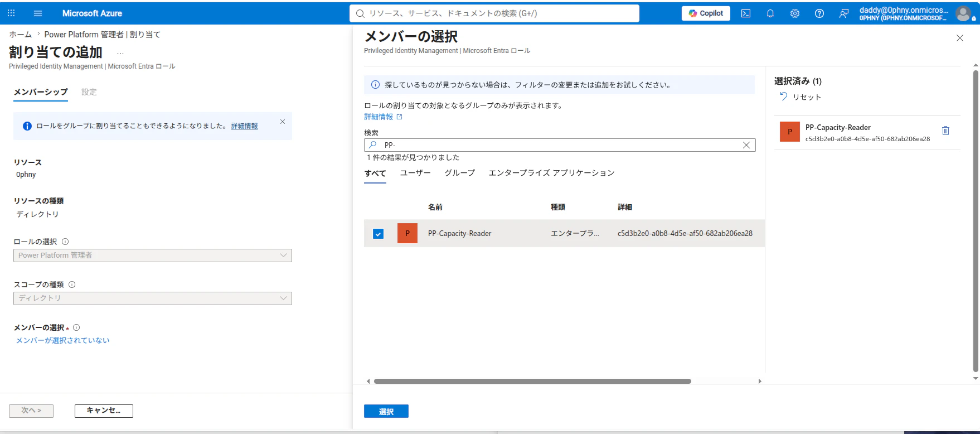Viewport: 980px width, 434px height.
Task: Open Cloud Shell from the top bar
Action: 746,13
